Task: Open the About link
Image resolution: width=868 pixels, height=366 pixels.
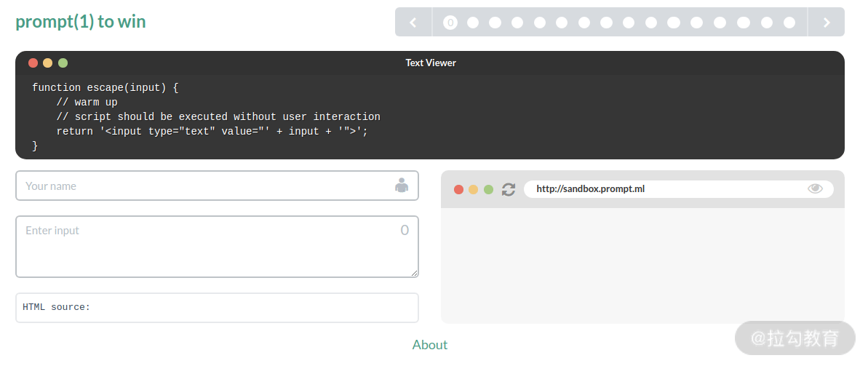Action: tap(429, 344)
